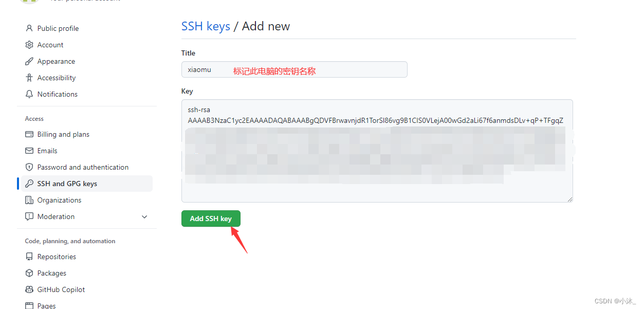Click the SSH and GPG keys key icon
This screenshot has height=309, width=644.
[x=29, y=184]
